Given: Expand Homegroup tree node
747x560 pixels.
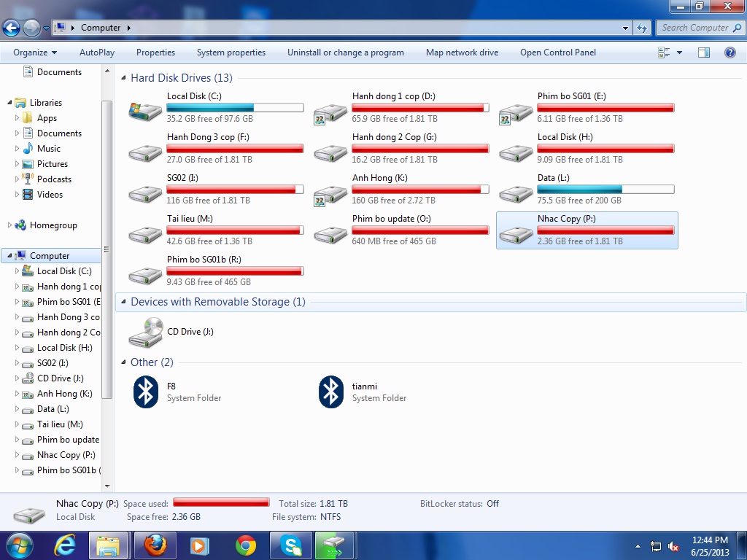Looking at the screenshot, I should 9,225.
